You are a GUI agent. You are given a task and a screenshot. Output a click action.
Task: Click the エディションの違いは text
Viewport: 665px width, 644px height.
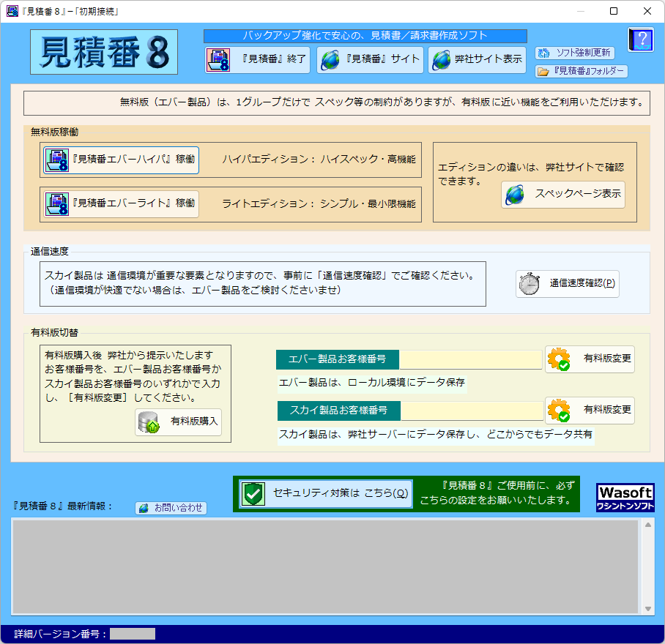click(x=530, y=174)
